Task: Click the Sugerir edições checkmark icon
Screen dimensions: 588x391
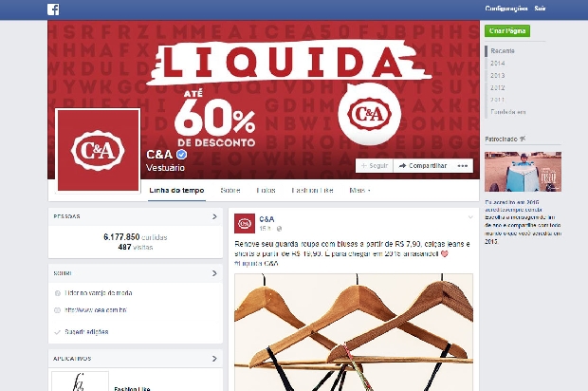Action: (57, 332)
